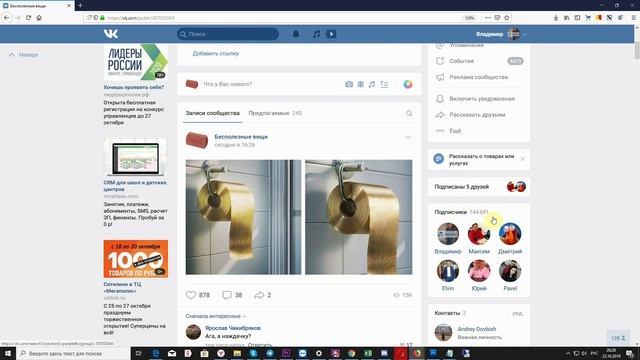Change the comment sorting Сначала интересные
The image size is (640, 360).
pos(216,316)
